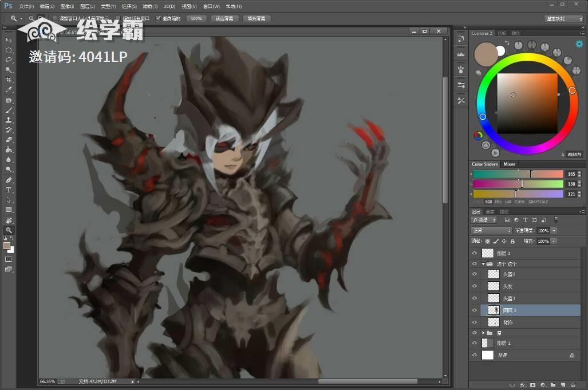
Task: Hide the 头盔1 layer
Action: point(475,298)
